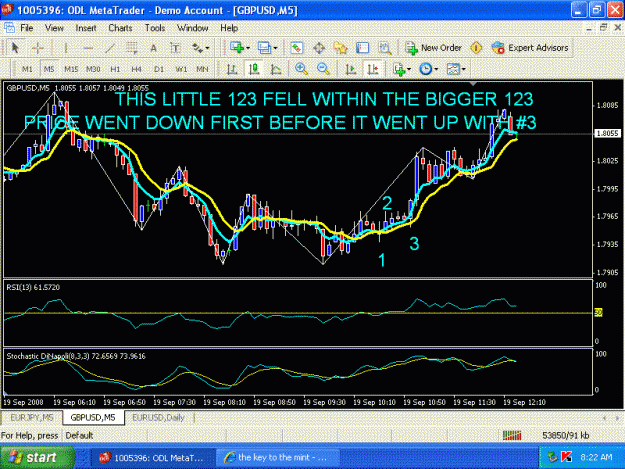Viewport: 625px width, 469px height.
Task: Click the yellow MetaEditor diamond icon
Action: (x=476, y=48)
